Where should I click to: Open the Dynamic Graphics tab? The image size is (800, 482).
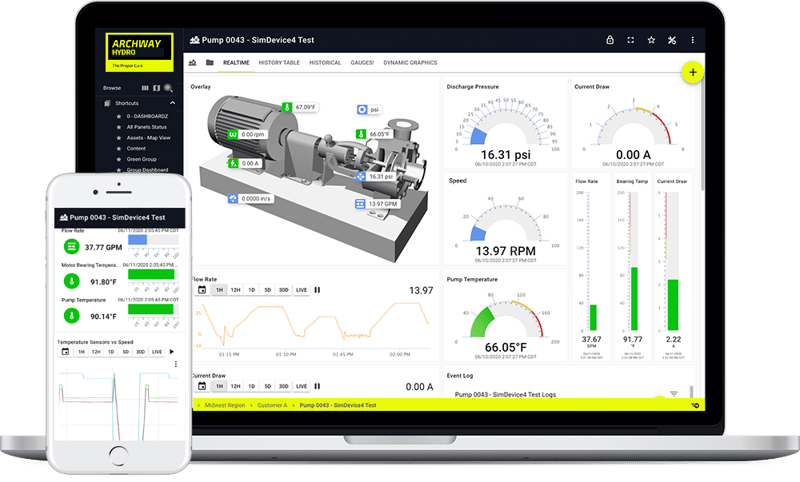[x=411, y=63]
